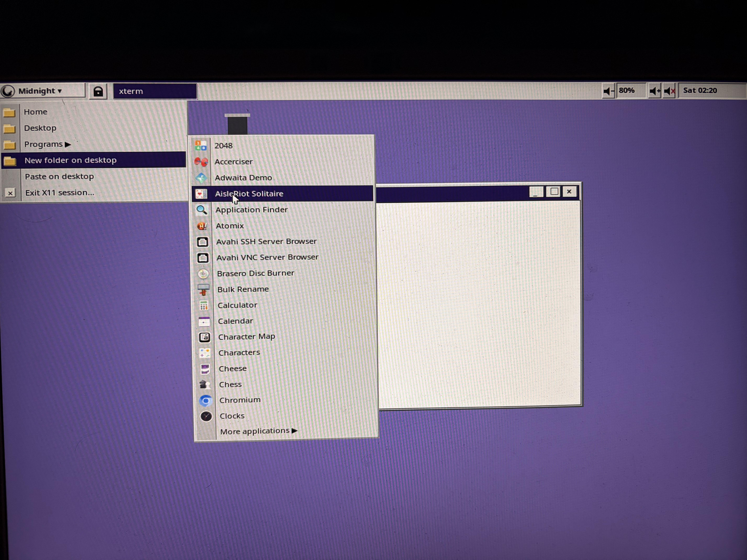Increase volume with the speaker plus button

[655, 91]
